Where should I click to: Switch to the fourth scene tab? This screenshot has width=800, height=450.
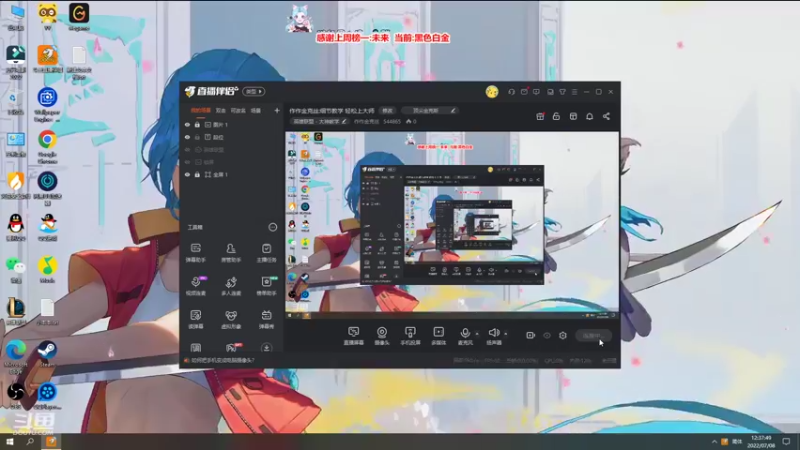click(x=256, y=110)
